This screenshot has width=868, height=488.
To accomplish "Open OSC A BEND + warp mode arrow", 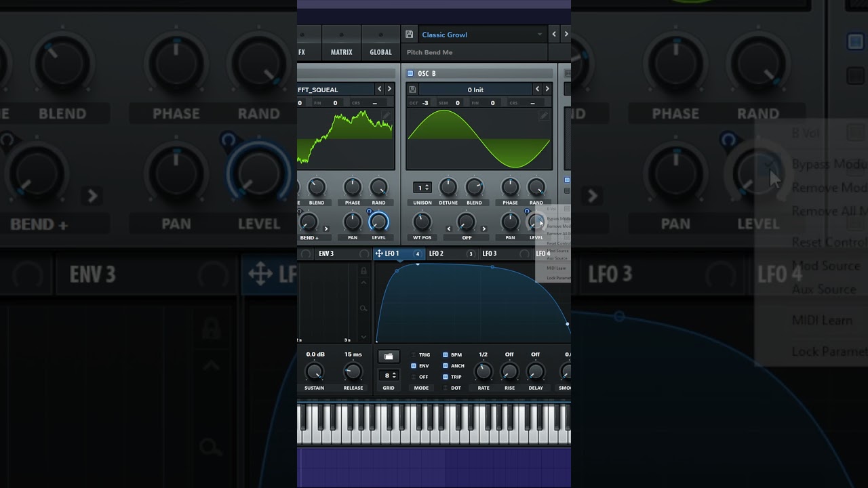I will pyautogui.click(x=325, y=229).
